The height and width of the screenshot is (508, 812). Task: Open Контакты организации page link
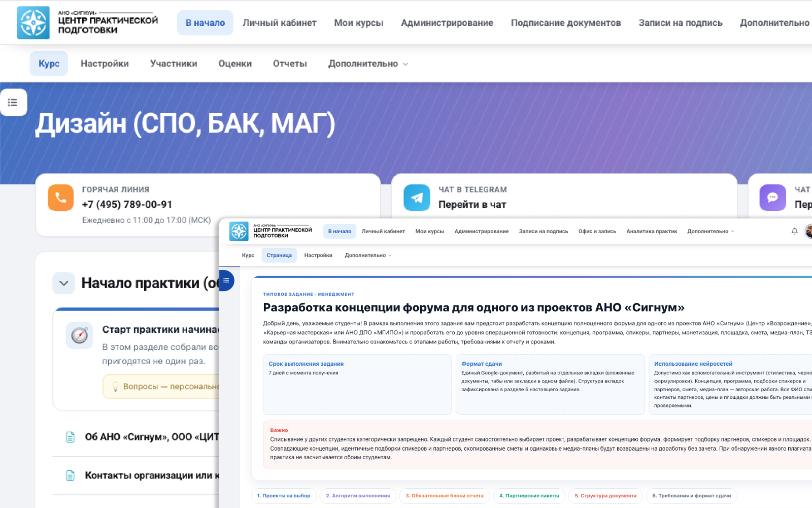tap(152, 475)
